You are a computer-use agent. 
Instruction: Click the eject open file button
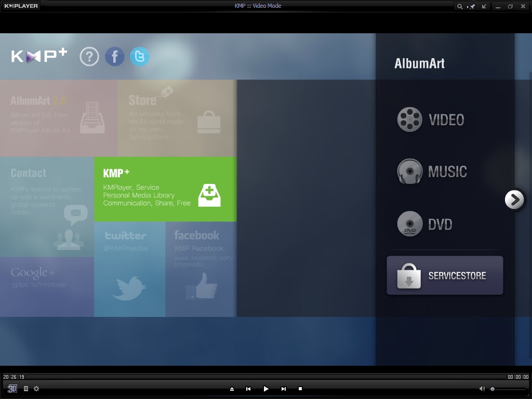click(x=232, y=389)
